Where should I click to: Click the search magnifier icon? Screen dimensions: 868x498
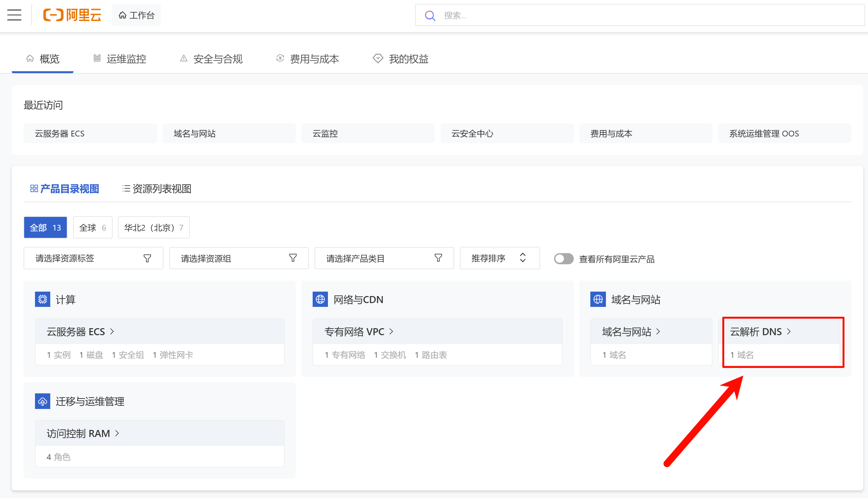point(430,15)
